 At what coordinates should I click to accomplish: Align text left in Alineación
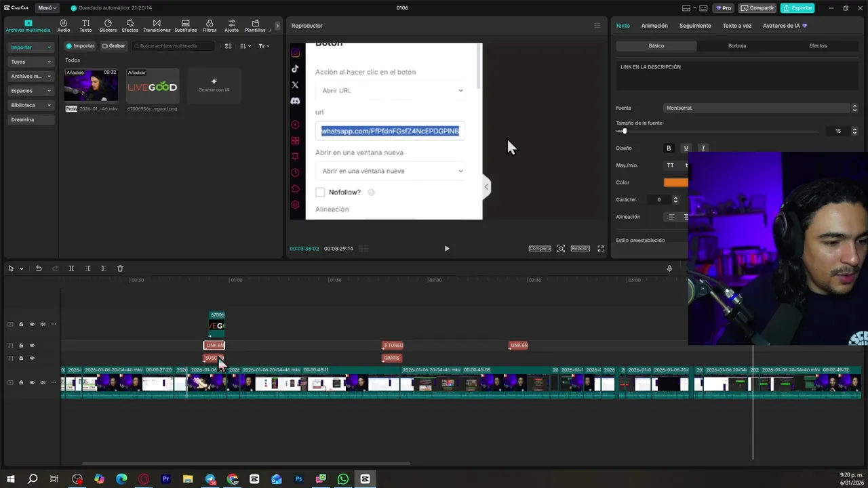tap(671, 217)
